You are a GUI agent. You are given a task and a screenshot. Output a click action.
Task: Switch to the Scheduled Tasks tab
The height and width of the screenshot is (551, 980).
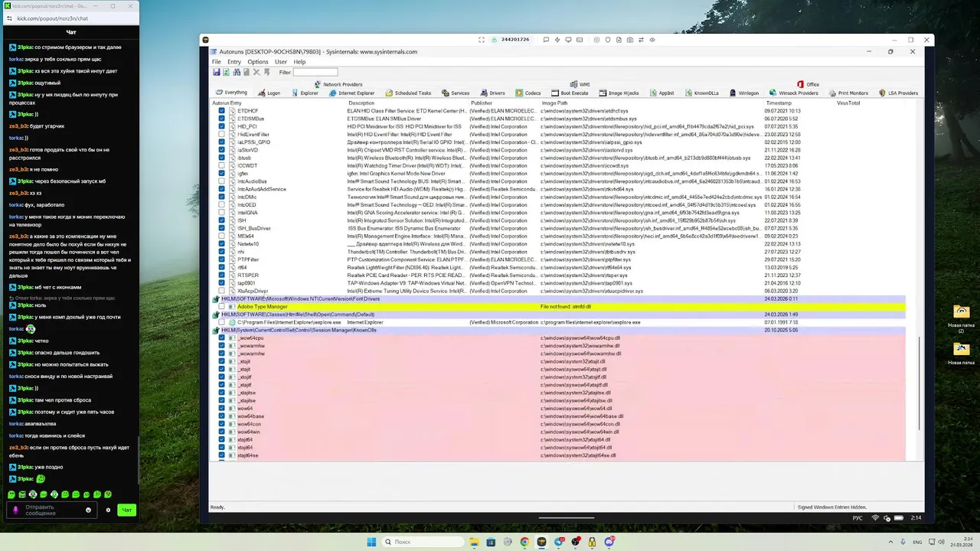[407, 93]
